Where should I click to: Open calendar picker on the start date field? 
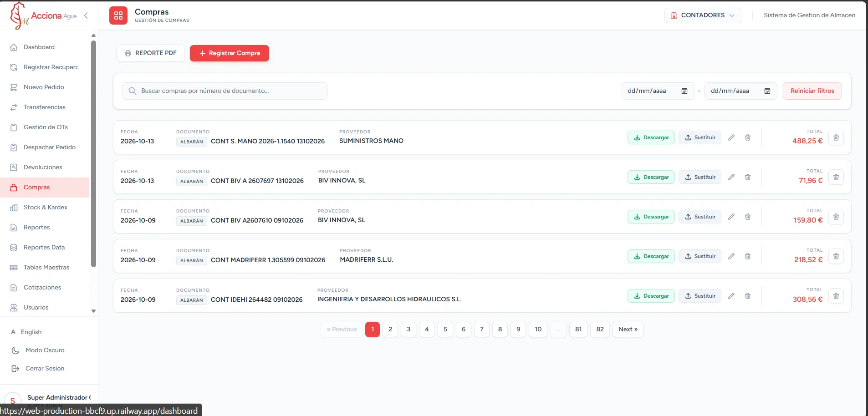click(684, 91)
